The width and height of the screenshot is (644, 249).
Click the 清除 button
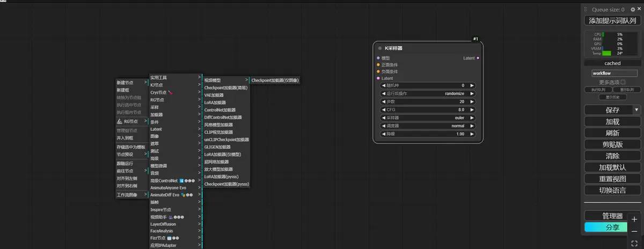[612, 156]
